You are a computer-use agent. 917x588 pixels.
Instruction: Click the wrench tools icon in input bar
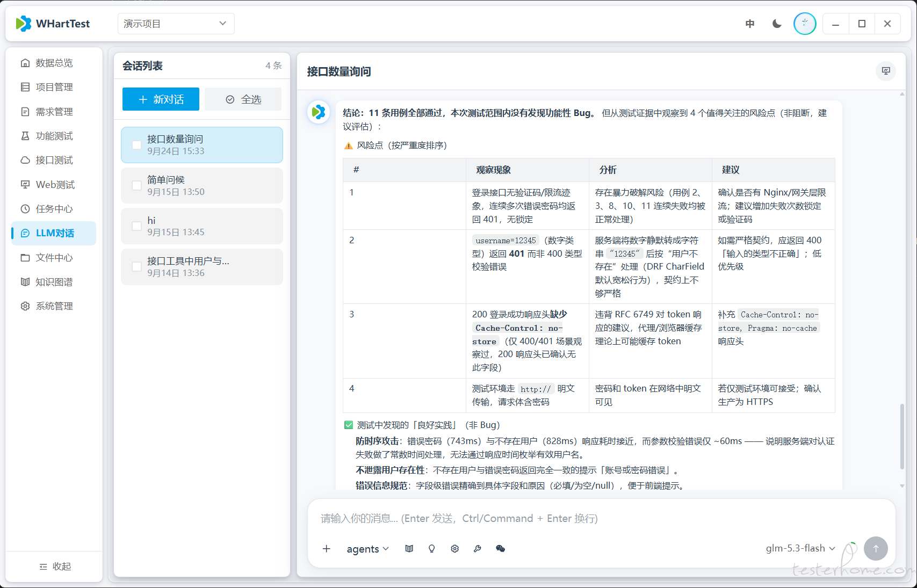pyautogui.click(x=477, y=548)
